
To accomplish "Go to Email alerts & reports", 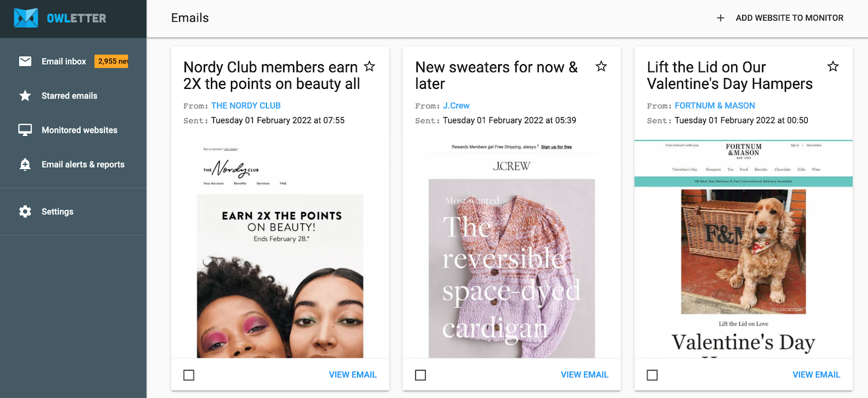I will pyautogui.click(x=83, y=164).
